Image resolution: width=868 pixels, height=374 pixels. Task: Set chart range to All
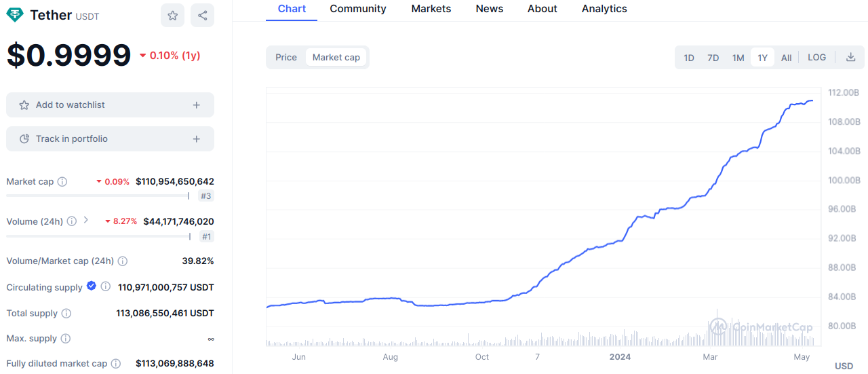[x=787, y=58]
